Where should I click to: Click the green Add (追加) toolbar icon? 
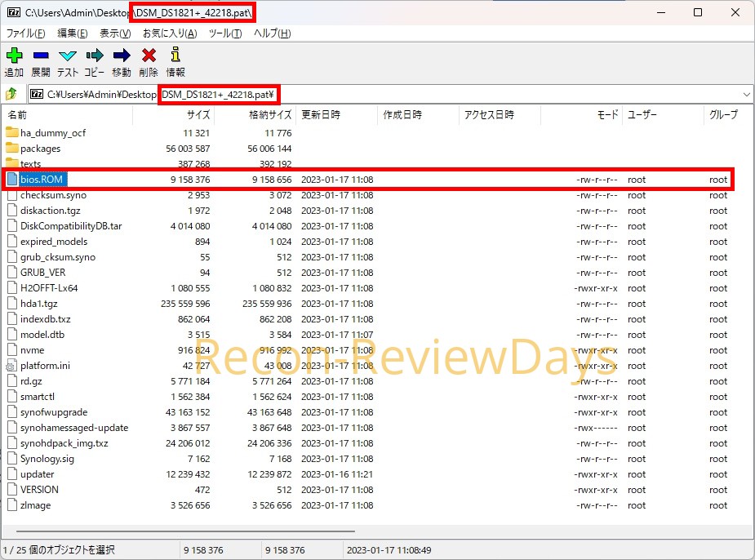pyautogui.click(x=14, y=56)
